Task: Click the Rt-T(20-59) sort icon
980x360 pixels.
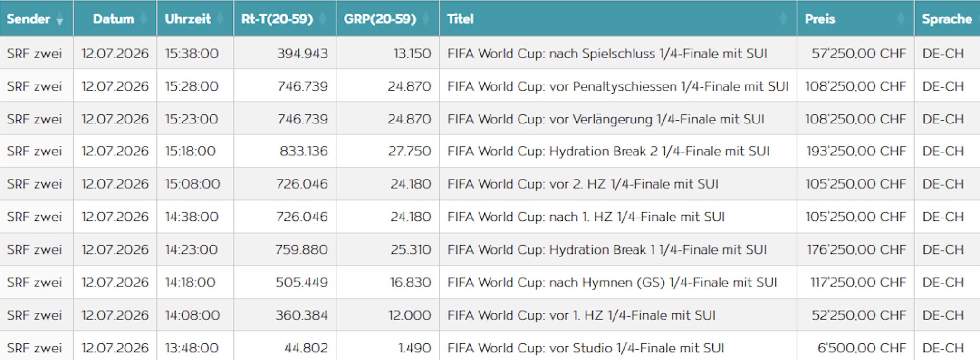Action: (x=323, y=19)
